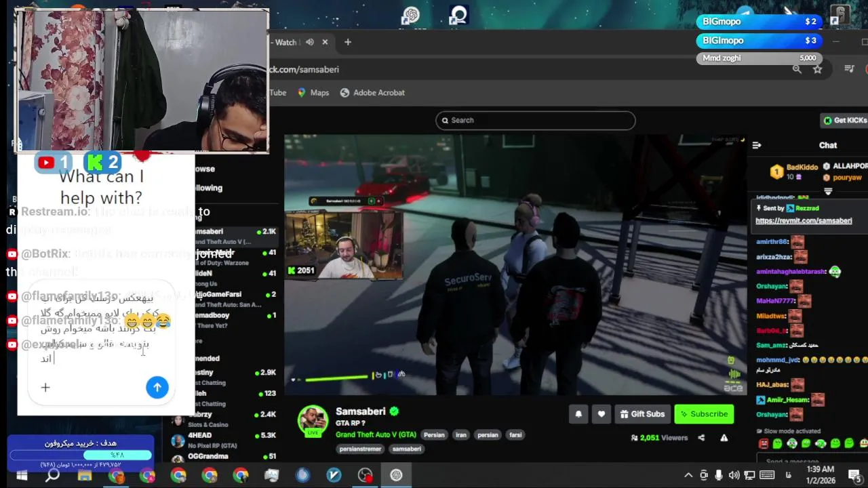The height and width of the screenshot is (488, 868).
Task: Open Samsaberi channel avatar
Action: point(313,421)
